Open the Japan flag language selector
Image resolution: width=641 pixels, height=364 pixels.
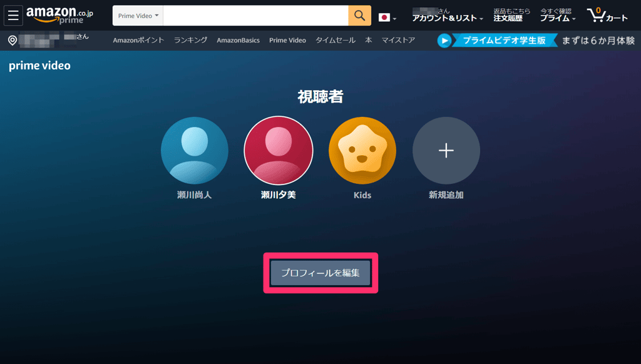coord(387,18)
